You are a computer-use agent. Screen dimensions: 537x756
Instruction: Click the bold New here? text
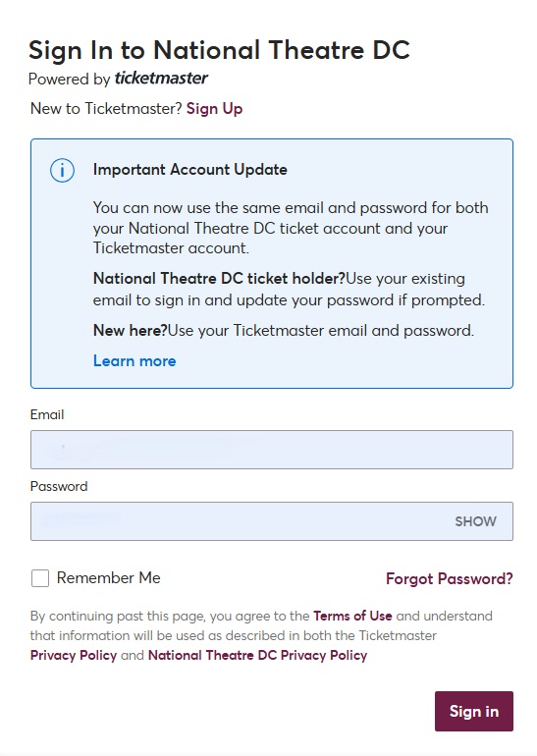(131, 330)
